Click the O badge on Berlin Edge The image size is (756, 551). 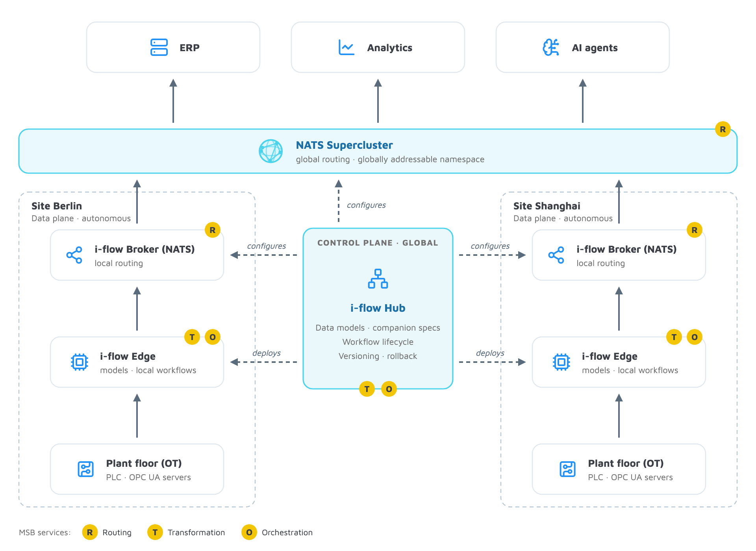coord(213,337)
